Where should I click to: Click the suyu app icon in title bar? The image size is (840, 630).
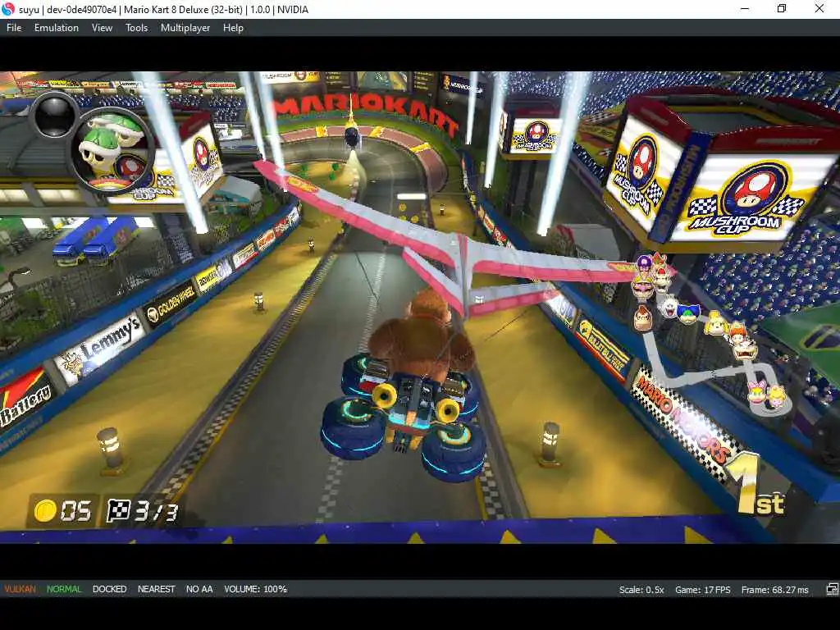(8, 9)
